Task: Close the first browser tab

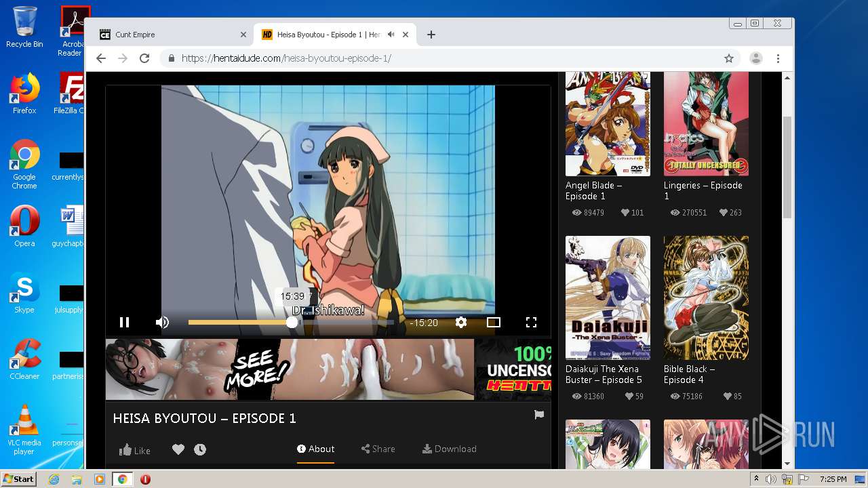Action: point(243,35)
